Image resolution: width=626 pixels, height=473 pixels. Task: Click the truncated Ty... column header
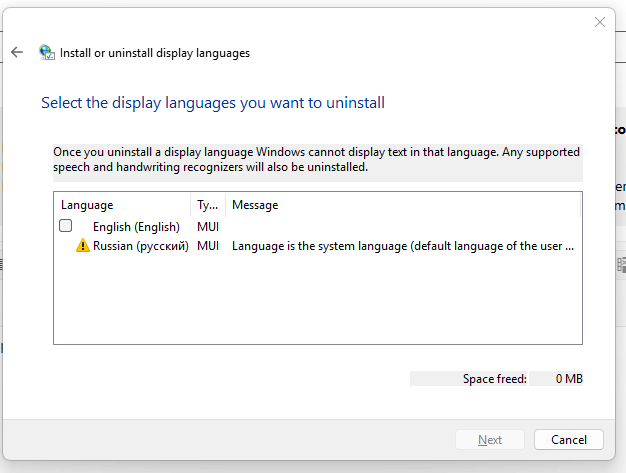point(208,205)
